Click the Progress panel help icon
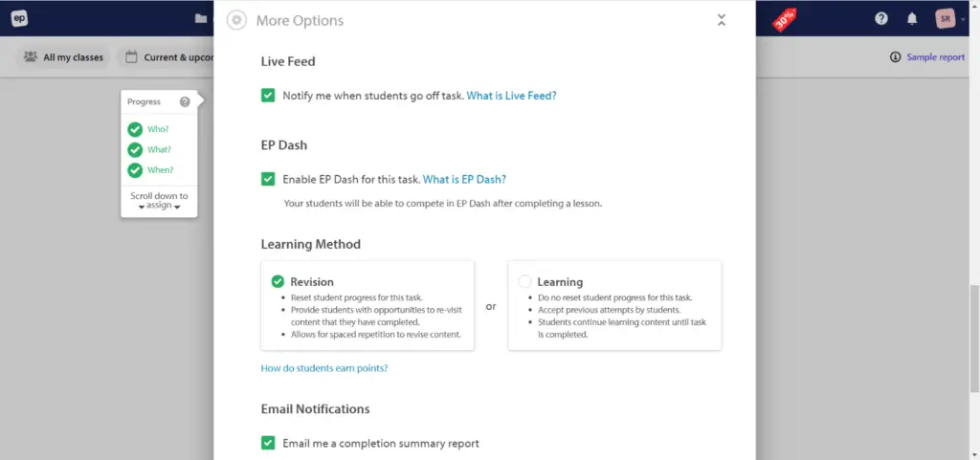The height and width of the screenshot is (460, 980). click(x=185, y=101)
